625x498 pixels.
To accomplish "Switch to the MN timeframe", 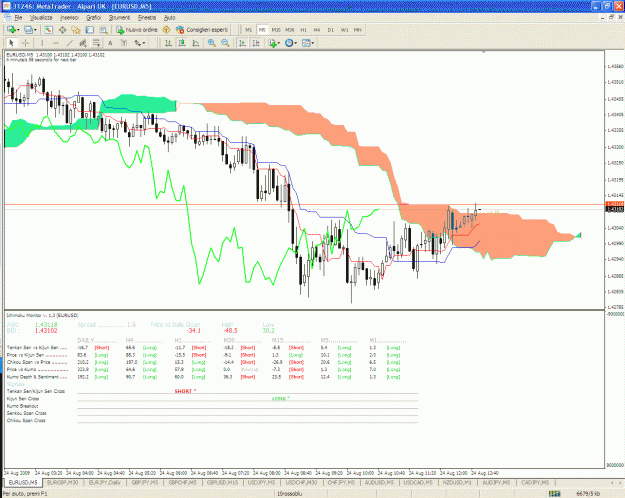I will coord(358,30).
